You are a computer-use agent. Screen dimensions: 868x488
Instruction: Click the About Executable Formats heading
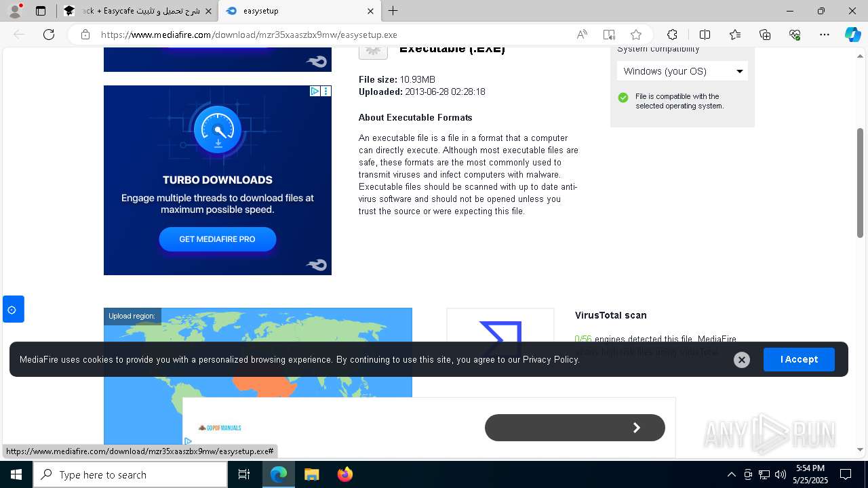pyautogui.click(x=415, y=117)
